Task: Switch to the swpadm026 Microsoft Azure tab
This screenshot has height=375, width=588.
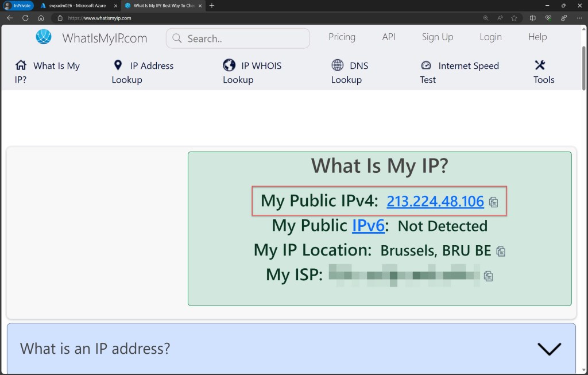Action: 76,5
